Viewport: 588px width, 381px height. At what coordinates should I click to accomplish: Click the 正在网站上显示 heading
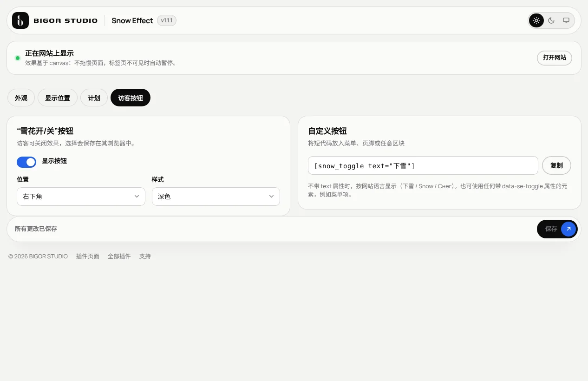(49, 53)
